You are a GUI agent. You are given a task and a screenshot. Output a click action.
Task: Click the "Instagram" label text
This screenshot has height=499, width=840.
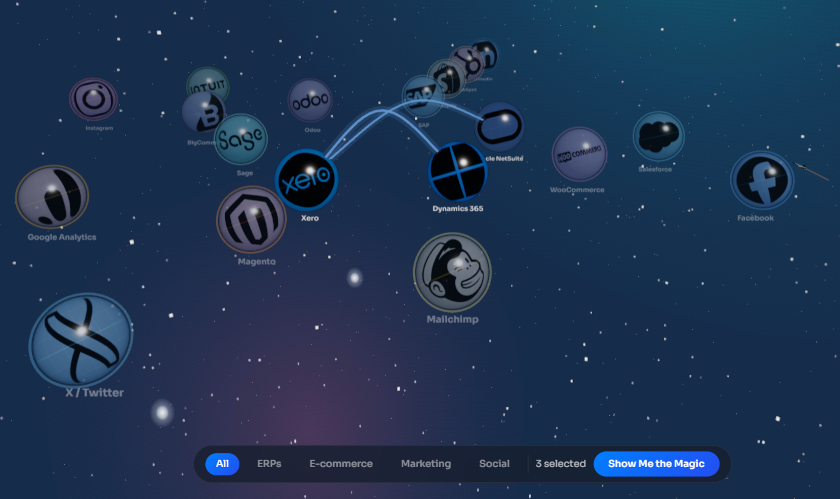click(x=99, y=128)
